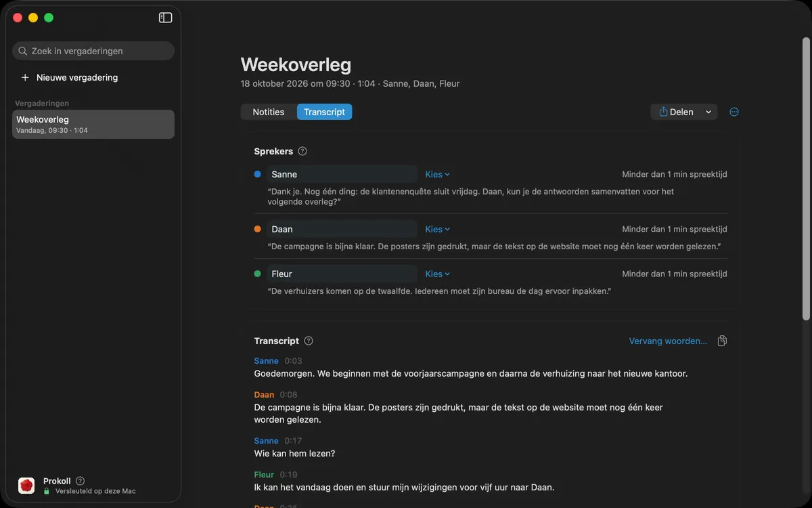Click Fleur's quote about de verhuizers

(x=439, y=291)
